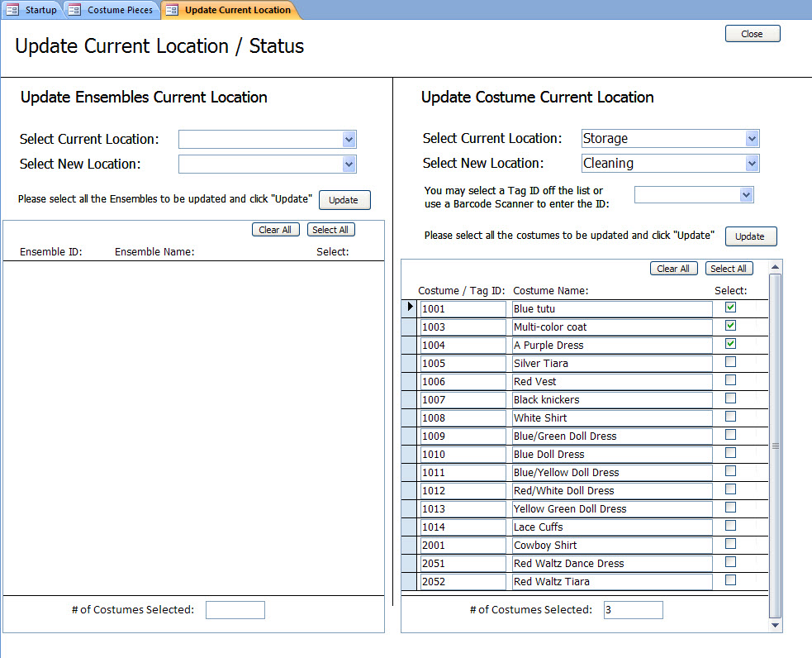Check the Blue/Green Doll Dress checkbox

pos(730,434)
